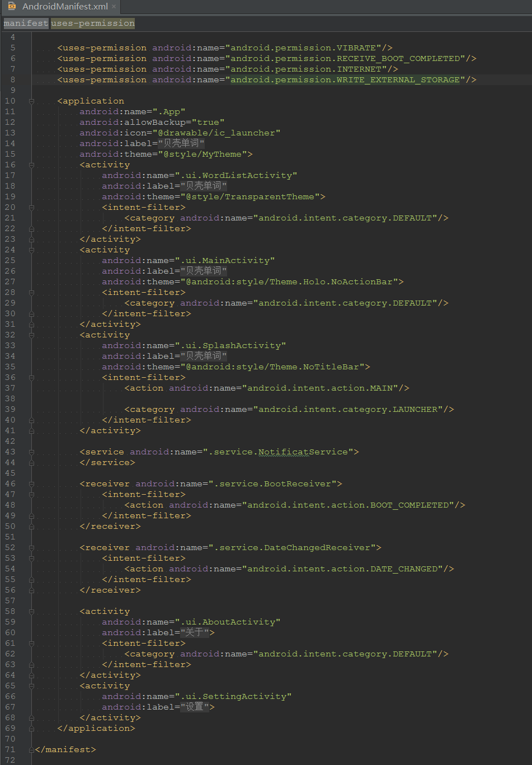Click the .ui.MainActivity name value
This screenshot has height=765, width=532.
coord(225,261)
